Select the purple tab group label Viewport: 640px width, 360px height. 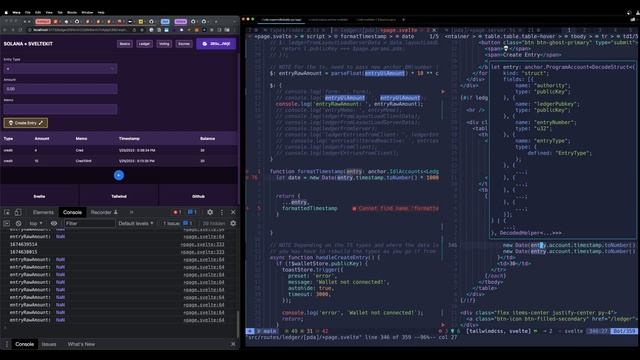point(180,21)
